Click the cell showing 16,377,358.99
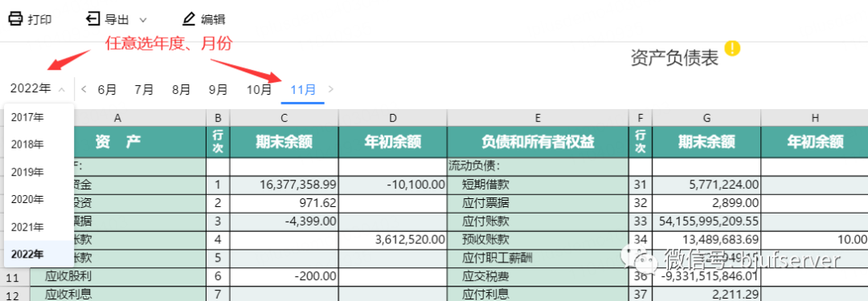Screen dimensions: 868x301 coord(284,185)
